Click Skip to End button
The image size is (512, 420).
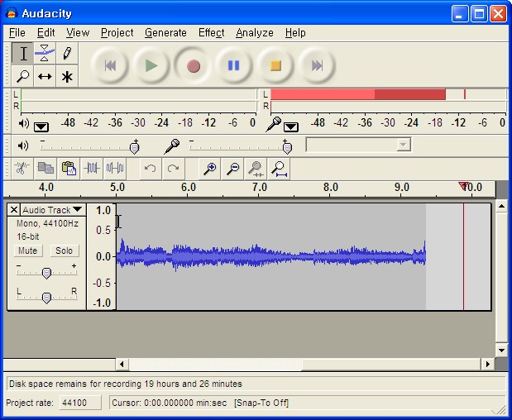tap(317, 65)
